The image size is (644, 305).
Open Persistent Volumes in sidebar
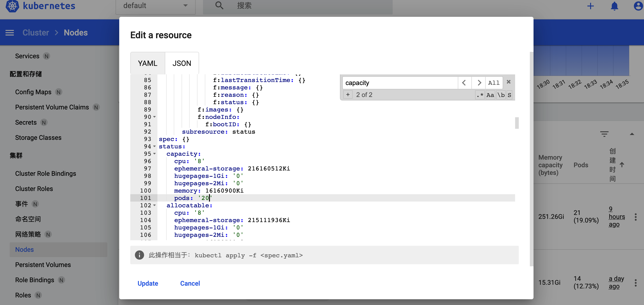(x=43, y=265)
